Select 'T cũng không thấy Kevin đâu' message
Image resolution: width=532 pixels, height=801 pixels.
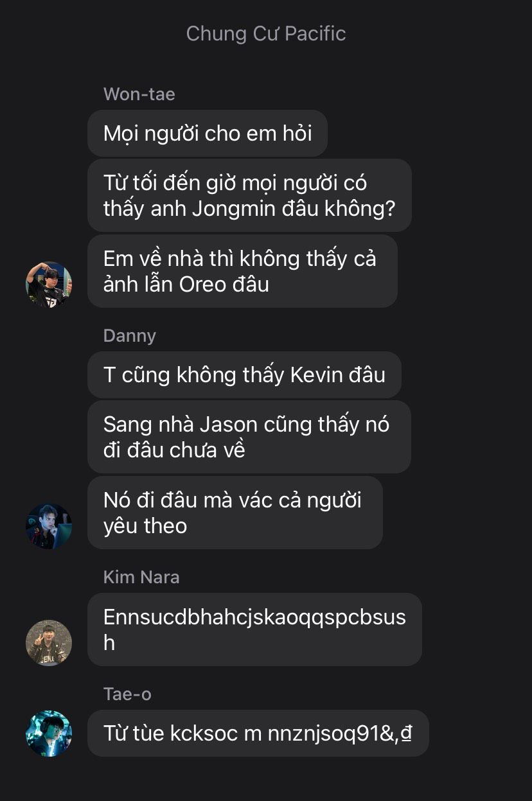point(244,374)
